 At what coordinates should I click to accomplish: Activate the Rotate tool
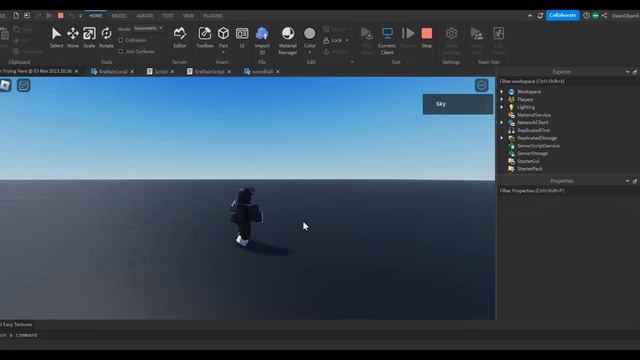(106, 37)
